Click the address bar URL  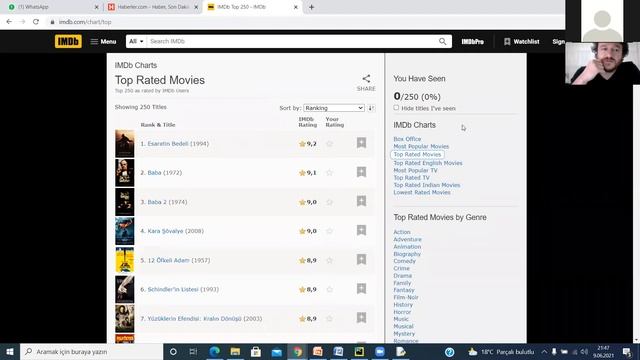coord(85,22)
